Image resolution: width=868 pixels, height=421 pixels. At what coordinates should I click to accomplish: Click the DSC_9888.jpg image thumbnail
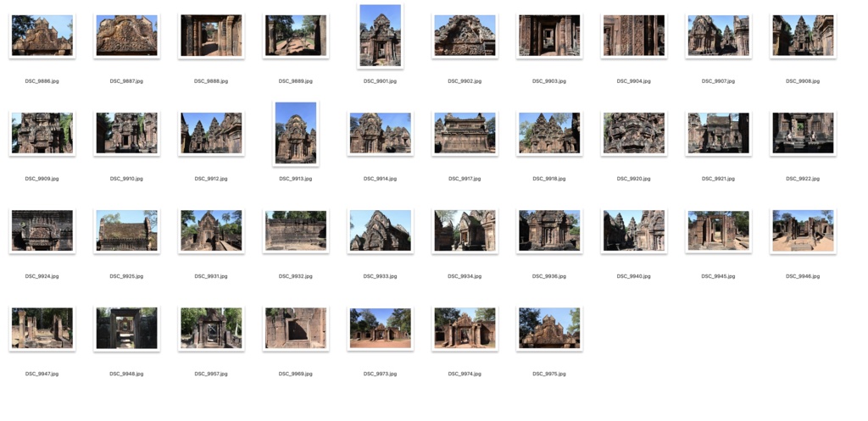pyautogui.click(x=211, y=36)
